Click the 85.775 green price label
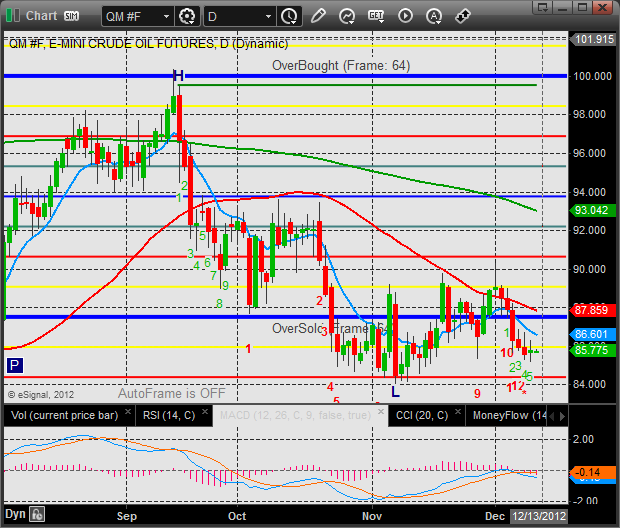The height and width of the screenshot is (528, 620). pos(592,350)
